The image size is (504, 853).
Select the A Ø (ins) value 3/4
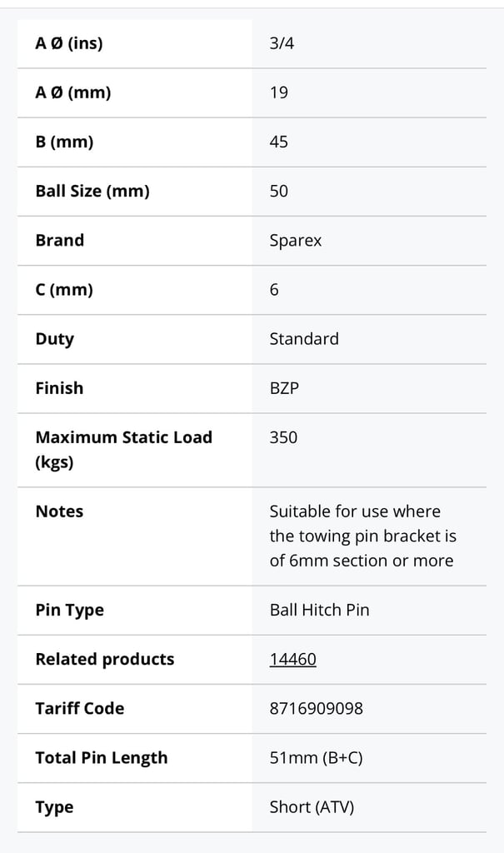click(282, 43)
